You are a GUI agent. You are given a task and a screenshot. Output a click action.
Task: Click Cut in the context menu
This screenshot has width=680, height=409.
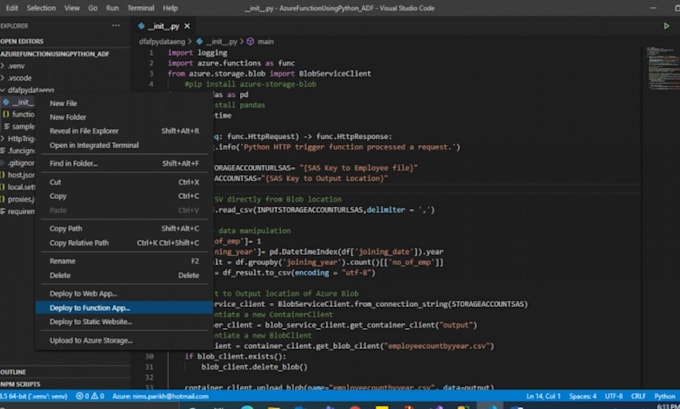click(x=124, y=182)
